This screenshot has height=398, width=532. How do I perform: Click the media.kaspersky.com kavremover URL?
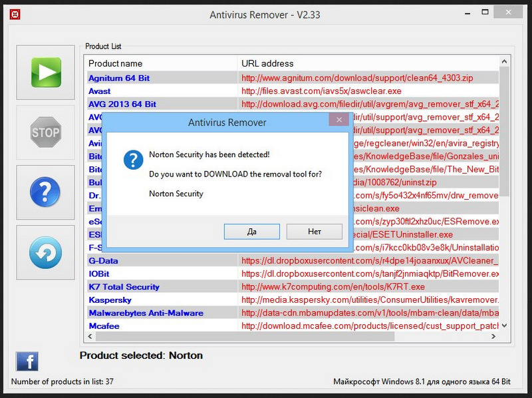pyautogui.click(x=370, y=300)
